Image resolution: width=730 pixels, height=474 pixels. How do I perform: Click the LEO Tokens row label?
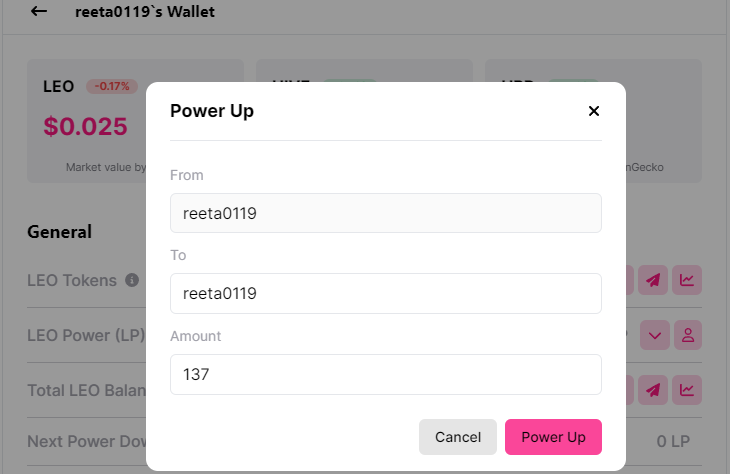tap(72, 280)
